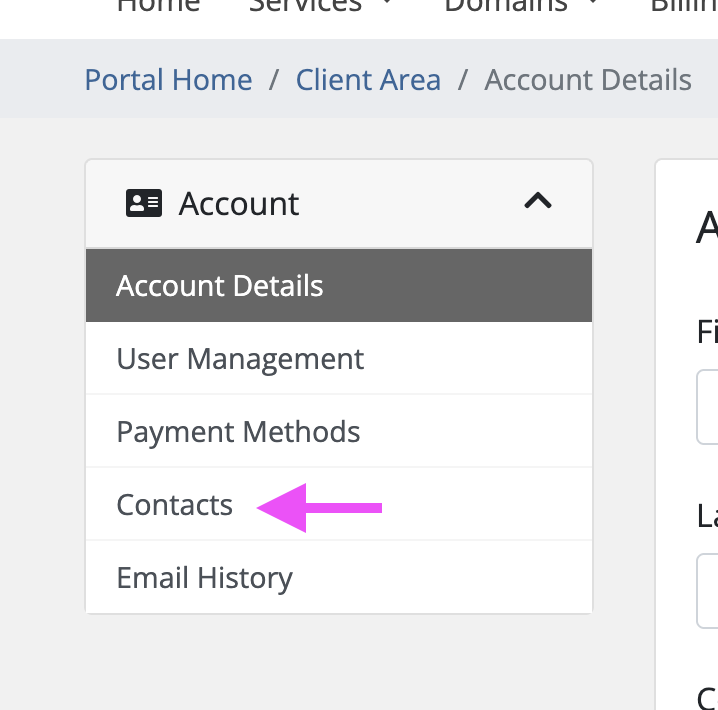Open the Billing navigation menu
This screenshot has width=718, height=710.
[683, 5]
